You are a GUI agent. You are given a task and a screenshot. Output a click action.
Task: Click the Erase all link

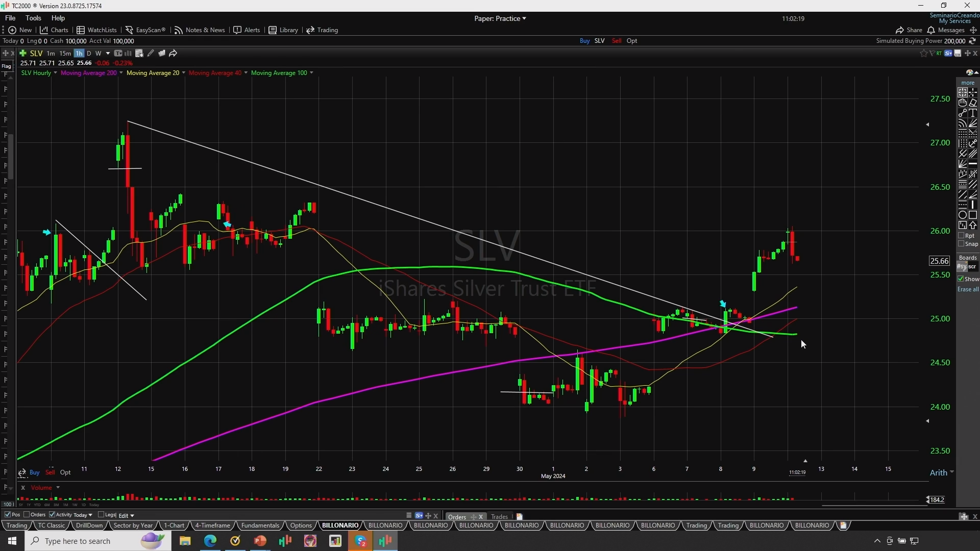[x=968, y=289]
